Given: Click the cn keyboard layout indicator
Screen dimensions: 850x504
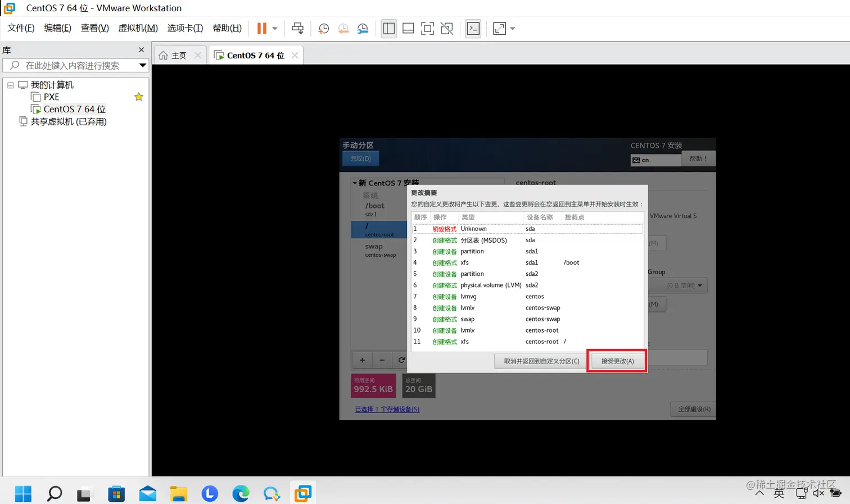Looking at the screenshot, I should 655,160.
